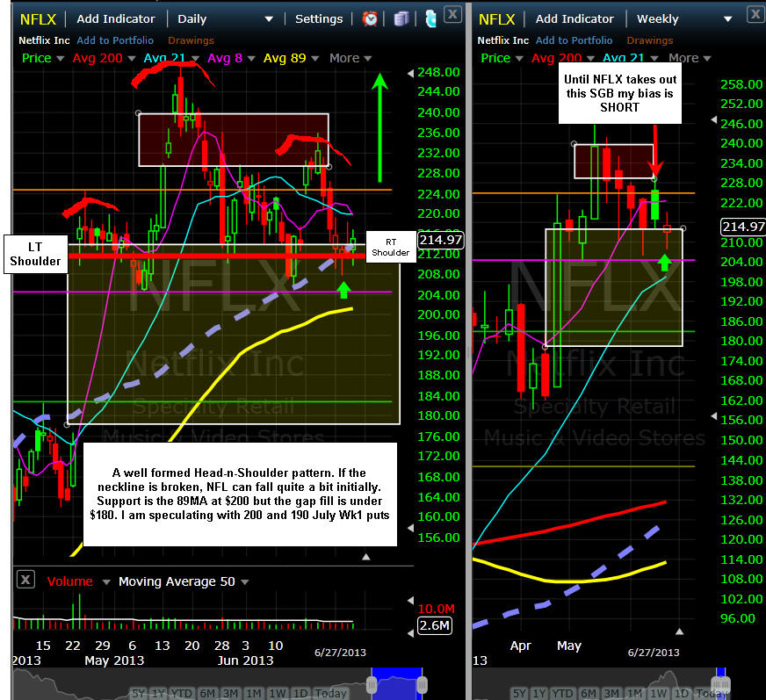Select the 5Y range in Weekly chart
This screenshot has height=700, width=766.
pyautogui.click(x=519, y=693)
